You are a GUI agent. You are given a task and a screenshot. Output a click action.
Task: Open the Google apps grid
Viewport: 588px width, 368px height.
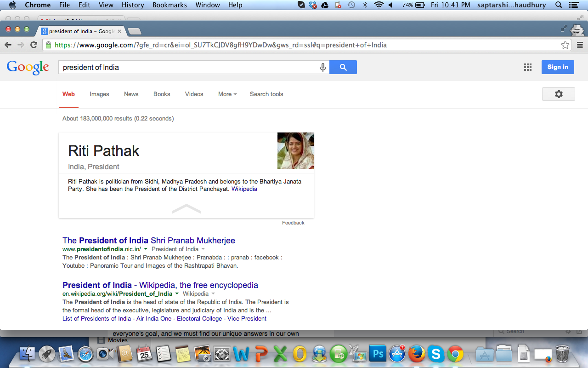click(528, 67)
